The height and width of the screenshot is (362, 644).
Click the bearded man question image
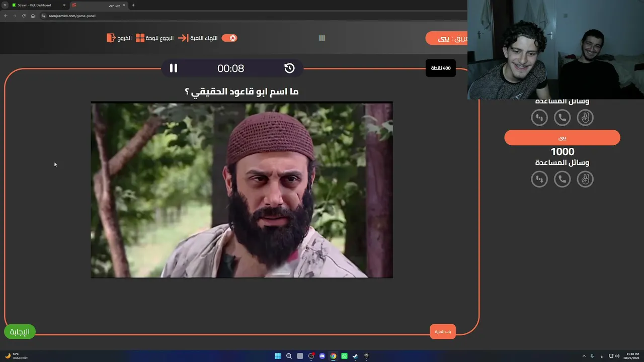click(x=242, y=190)
